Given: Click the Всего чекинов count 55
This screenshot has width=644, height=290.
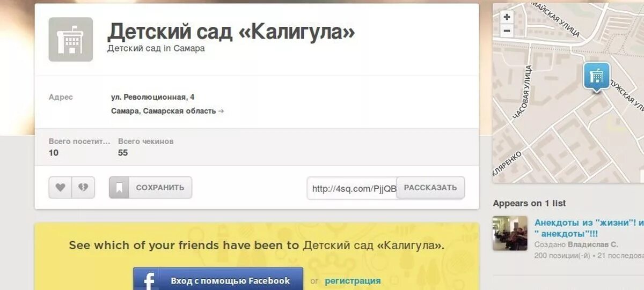Looking at the screenshot, I should coord(123,153).
